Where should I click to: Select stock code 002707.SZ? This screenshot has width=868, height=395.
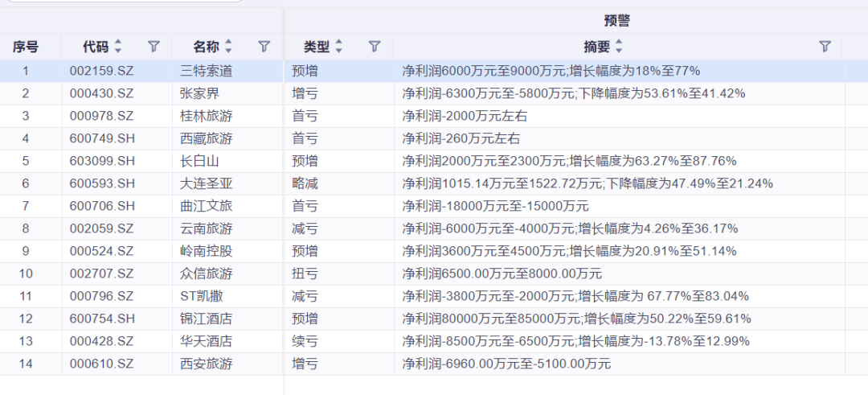point(102,274)
